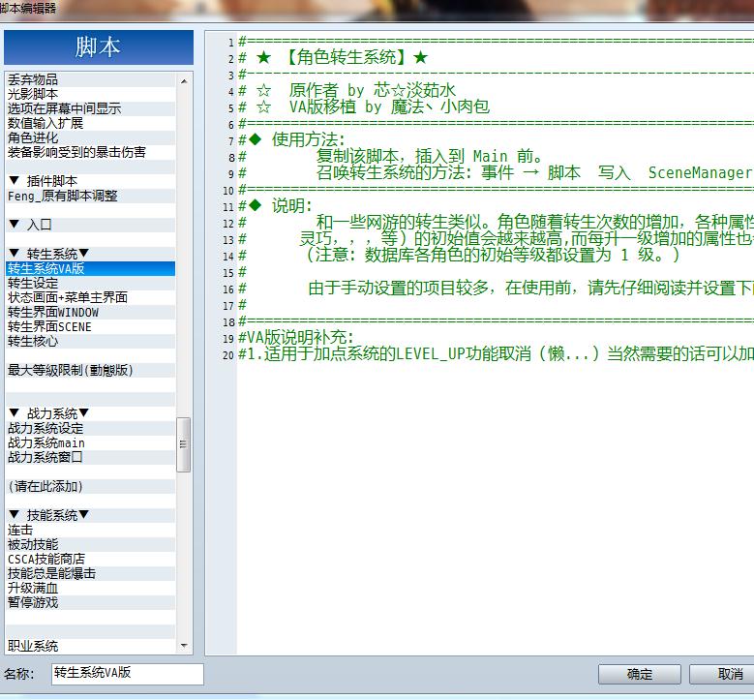Image resolution: width=754 pixels, height=700 pixels.
Task: Click the script list scrollbar thumb
Action: point(183,444)
